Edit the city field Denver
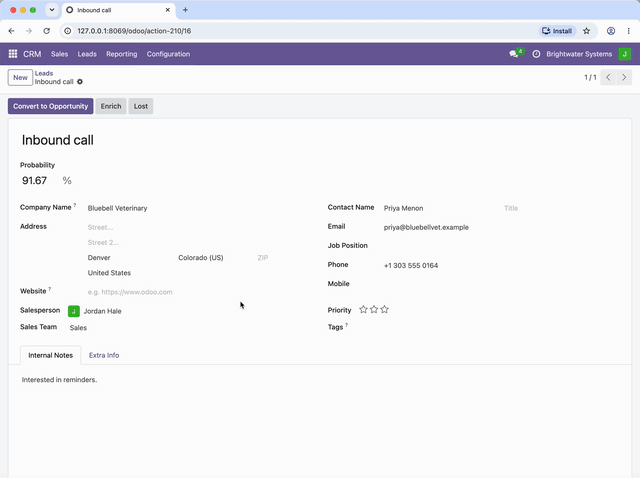The width and height of the screenshot is (640, 478). click(131, 258)
